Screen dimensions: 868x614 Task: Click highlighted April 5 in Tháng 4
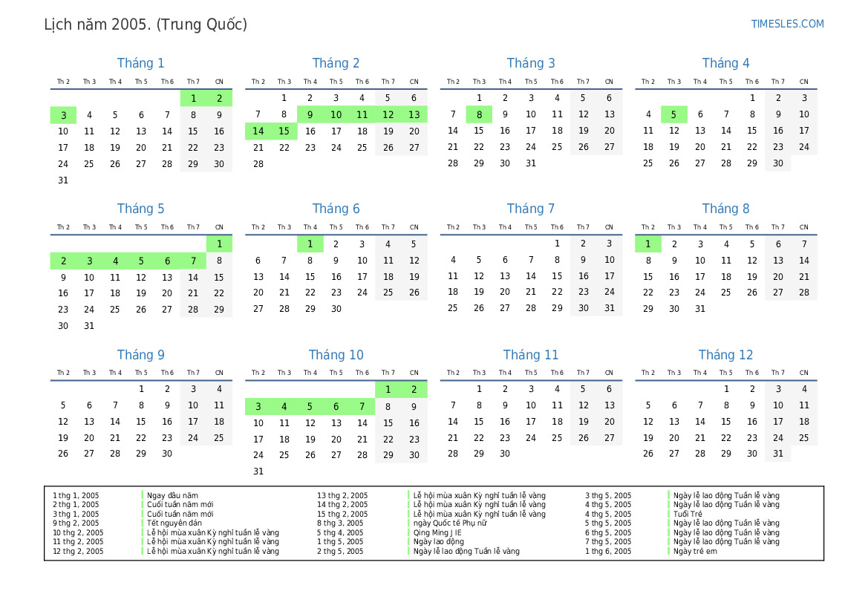point(673,114)
